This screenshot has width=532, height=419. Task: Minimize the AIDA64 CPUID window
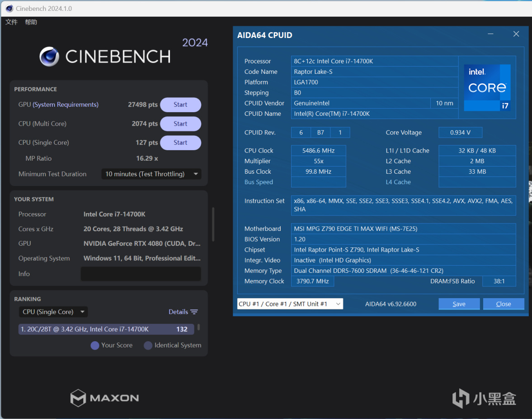tap(490, 34)
